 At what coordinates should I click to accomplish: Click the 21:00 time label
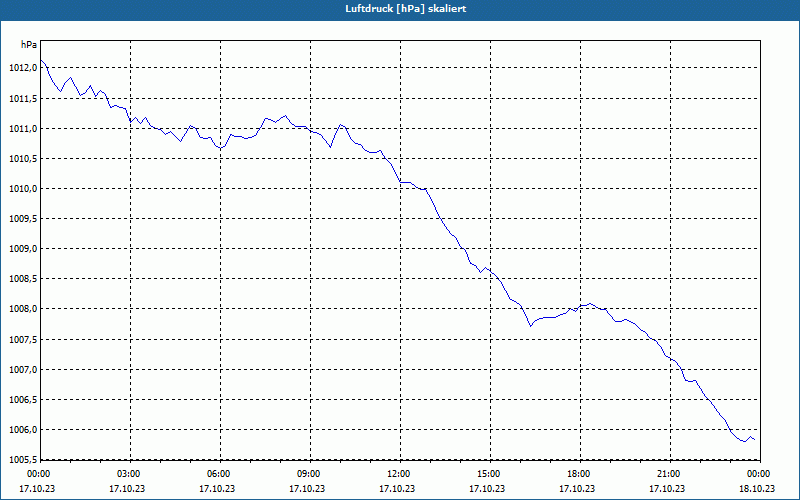670,474
